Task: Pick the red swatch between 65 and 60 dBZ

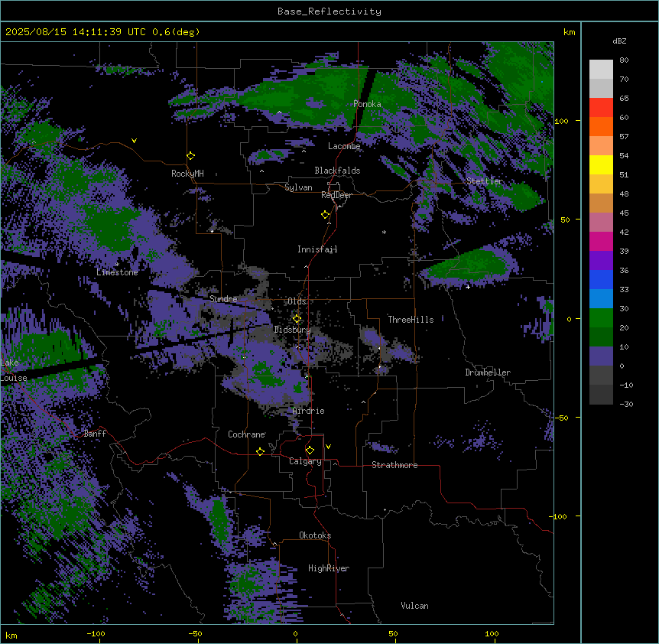Action: pos(601,108)
